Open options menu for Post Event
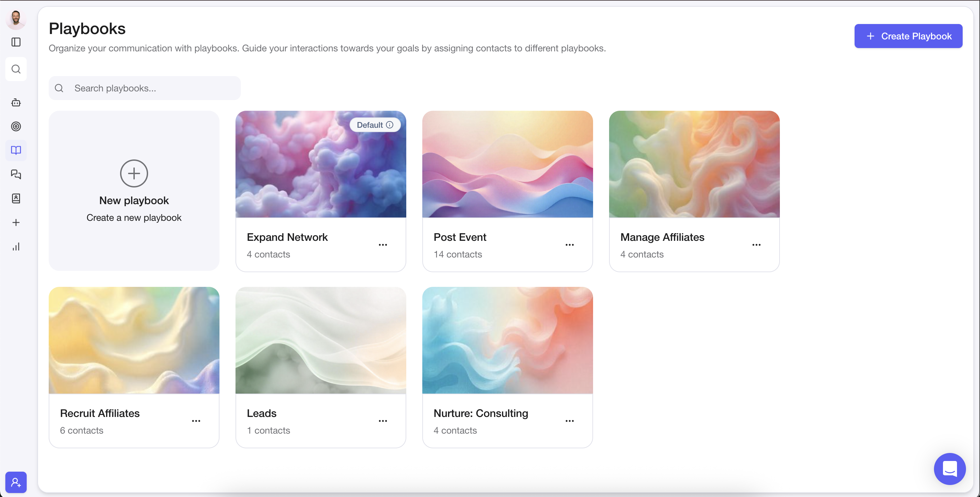This screenshot has height=497, width=980. tap(569, 245)
